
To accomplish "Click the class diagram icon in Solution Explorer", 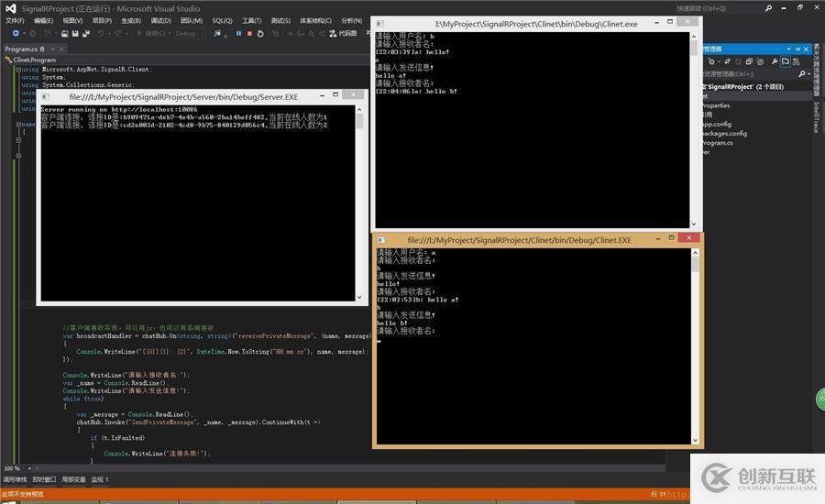I will [796, 61].
